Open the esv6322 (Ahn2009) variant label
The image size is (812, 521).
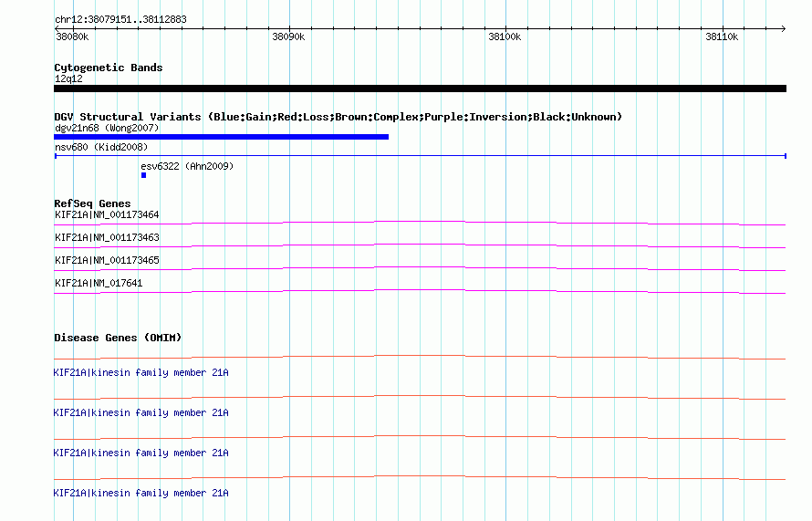click(187, 166)
